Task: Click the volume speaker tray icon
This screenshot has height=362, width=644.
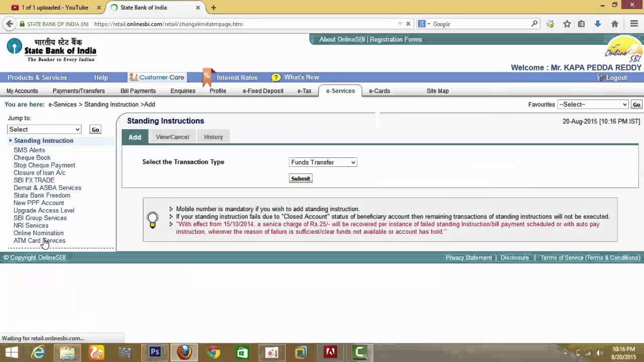Action: [599, 353]
